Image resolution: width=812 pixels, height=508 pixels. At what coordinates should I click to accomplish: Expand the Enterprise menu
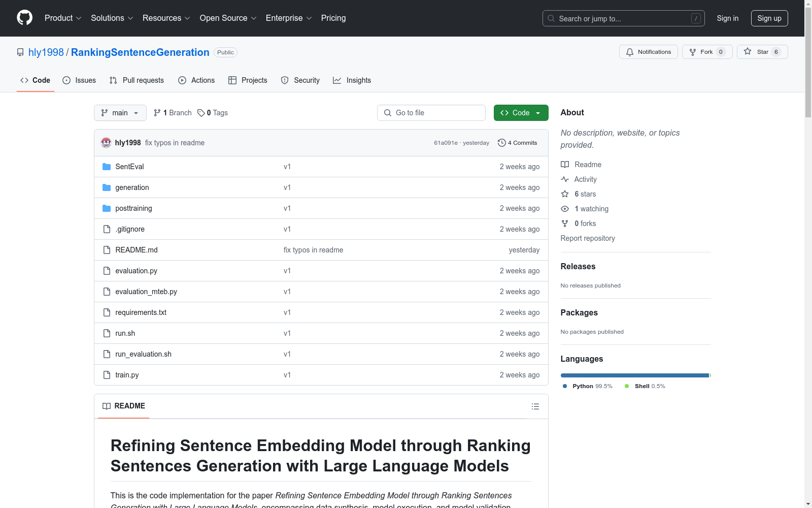tap(289, 18)
